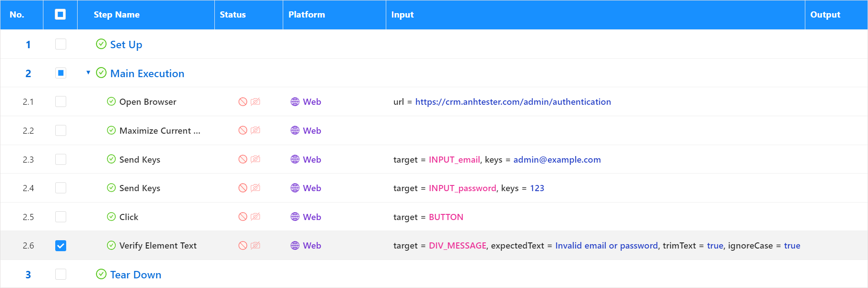Viewport: 868px width, 288px height.
Task: Click passed status icon next to Main Execution
Action: [x=101, y=72]
